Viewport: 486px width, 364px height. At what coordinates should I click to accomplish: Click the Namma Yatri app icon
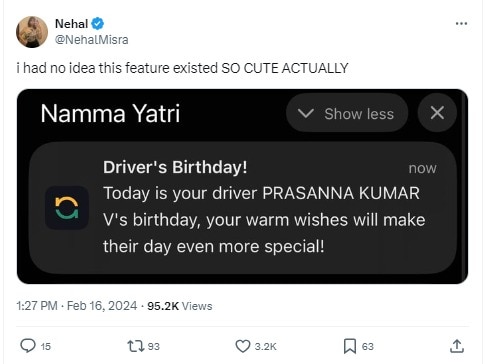pyautogui.click(x=67, y=208)
